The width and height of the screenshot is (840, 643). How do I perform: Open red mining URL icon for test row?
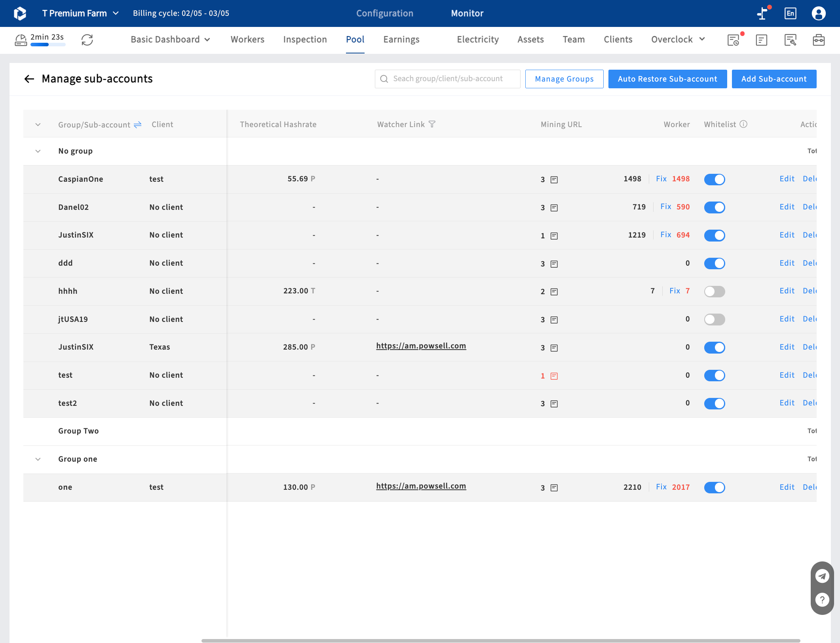point(554,376)
